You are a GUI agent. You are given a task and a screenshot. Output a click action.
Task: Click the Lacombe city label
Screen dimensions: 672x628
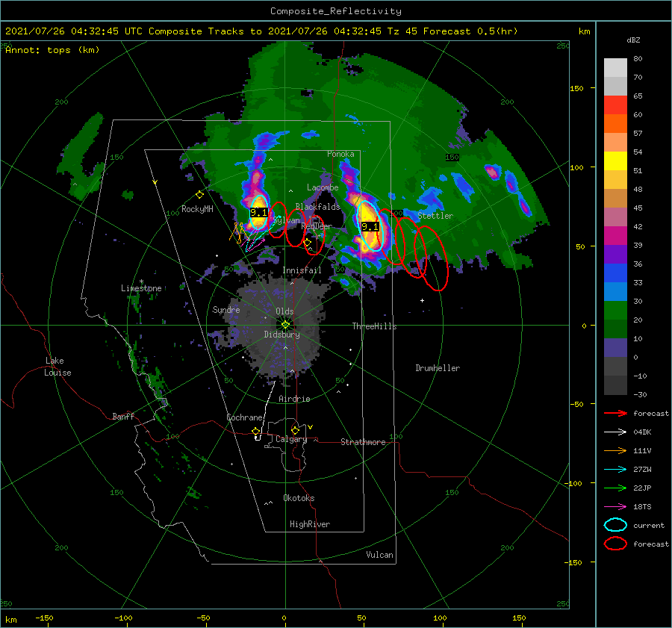click(x=323, y=187)
